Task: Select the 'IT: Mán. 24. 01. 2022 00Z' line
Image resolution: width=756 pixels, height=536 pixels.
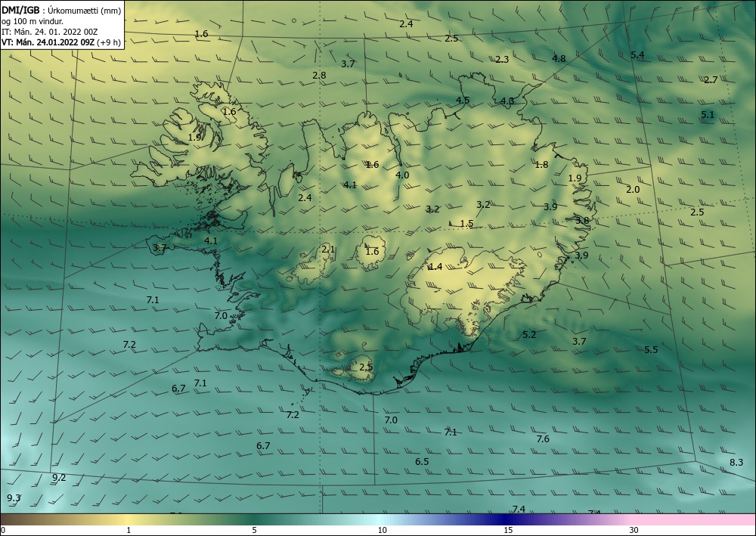Action: 50,32
